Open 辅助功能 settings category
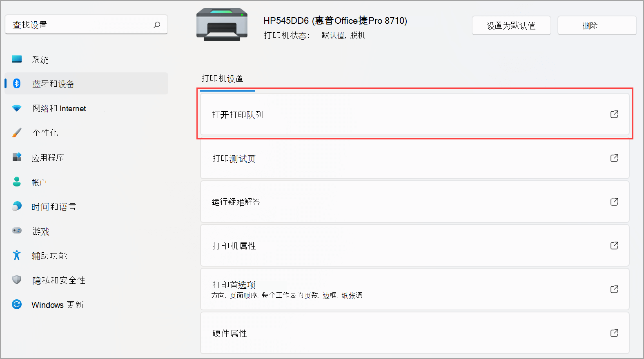This screenshot has height=359, width=644. point(86,256)
